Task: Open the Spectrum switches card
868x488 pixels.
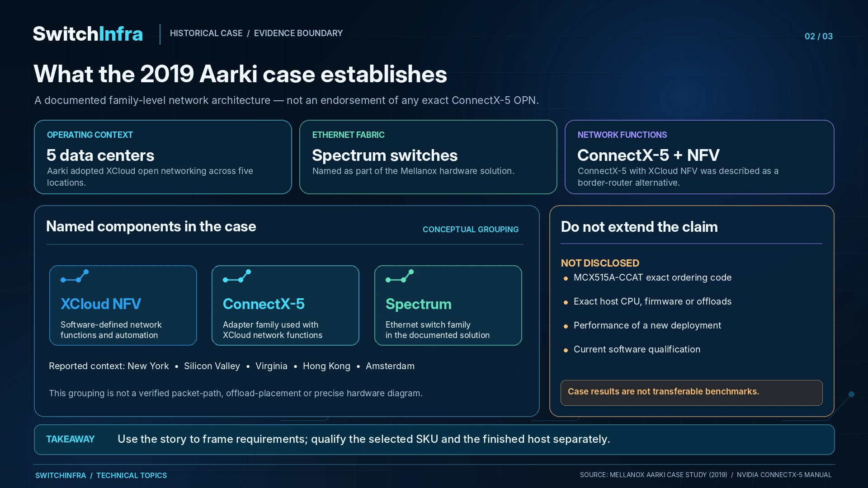Action: coord(428,157)
